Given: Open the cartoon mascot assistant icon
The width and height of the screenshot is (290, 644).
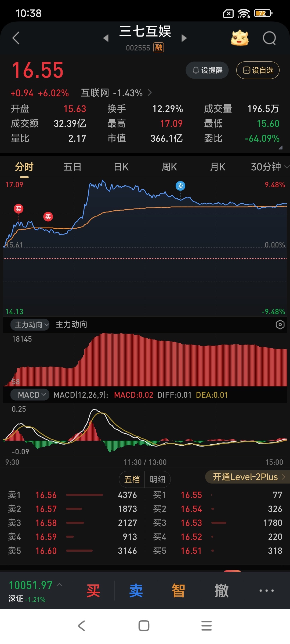Looking at the screenshot, I should pos(240,38).
